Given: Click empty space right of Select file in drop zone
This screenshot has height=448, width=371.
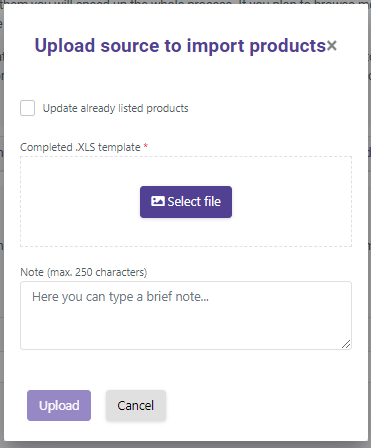Looking at the screenshot, I should click(x=292, y=202).
